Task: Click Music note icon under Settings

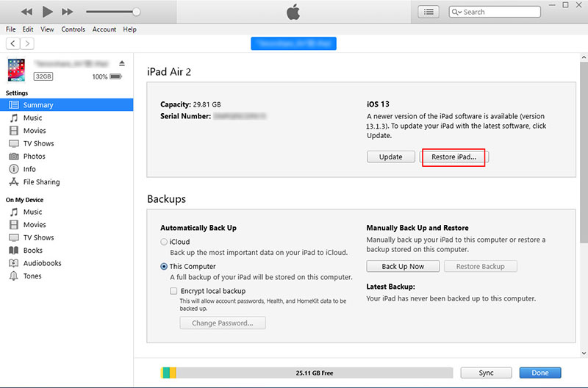Action: coord(14,118)
